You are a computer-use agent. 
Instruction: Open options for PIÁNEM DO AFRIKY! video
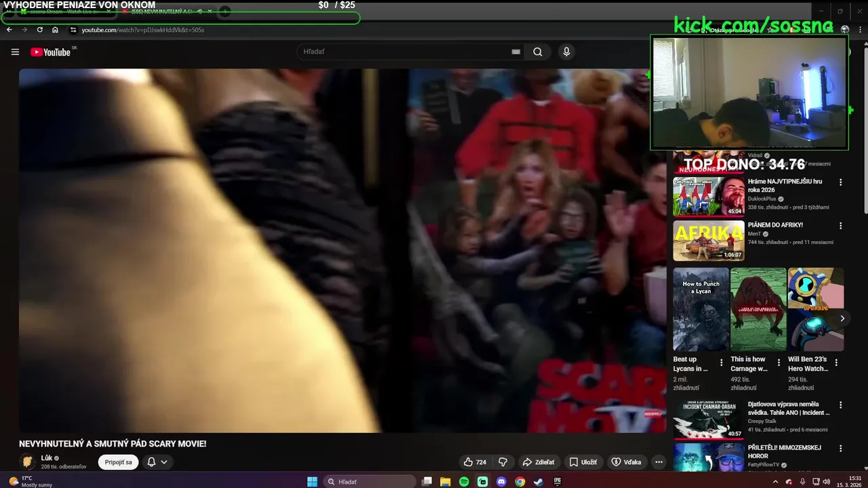pos(841,226)
